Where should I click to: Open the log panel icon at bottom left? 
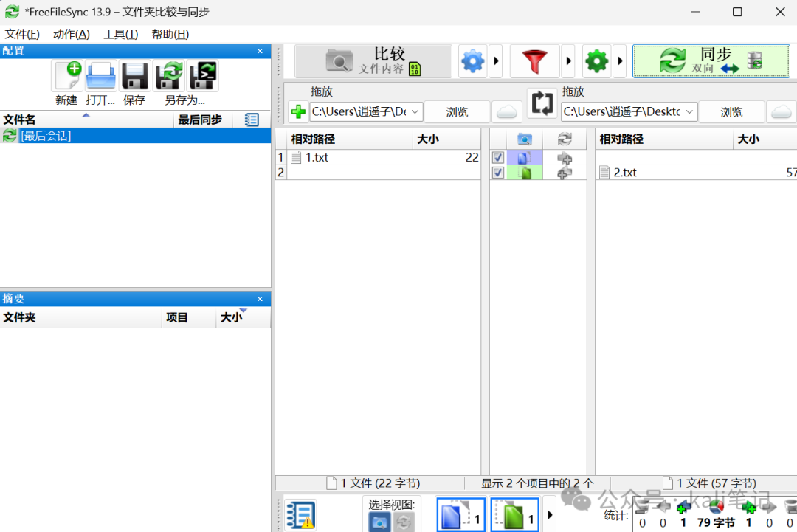click(x=300, y=514)
